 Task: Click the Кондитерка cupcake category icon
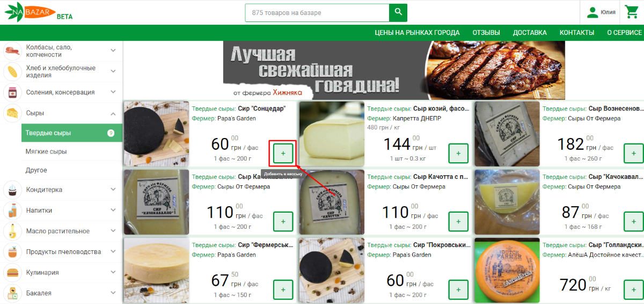click(12, 190)
